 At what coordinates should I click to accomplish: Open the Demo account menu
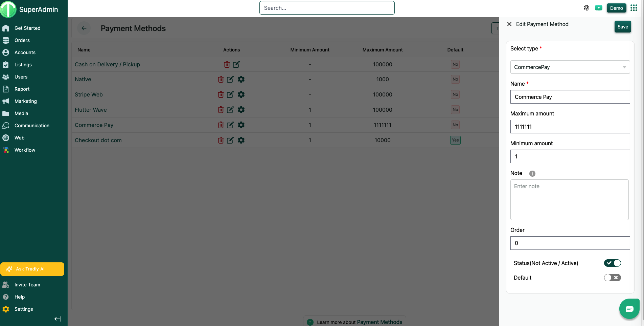(616, 8)
